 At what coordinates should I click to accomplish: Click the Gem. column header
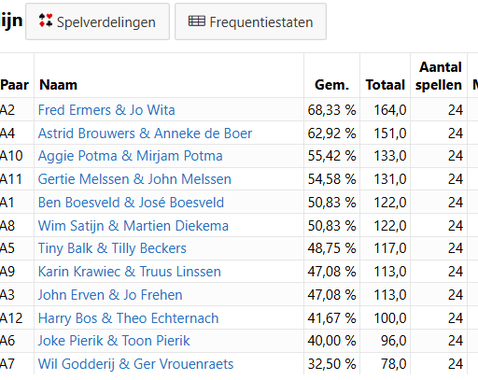[332, 85]
